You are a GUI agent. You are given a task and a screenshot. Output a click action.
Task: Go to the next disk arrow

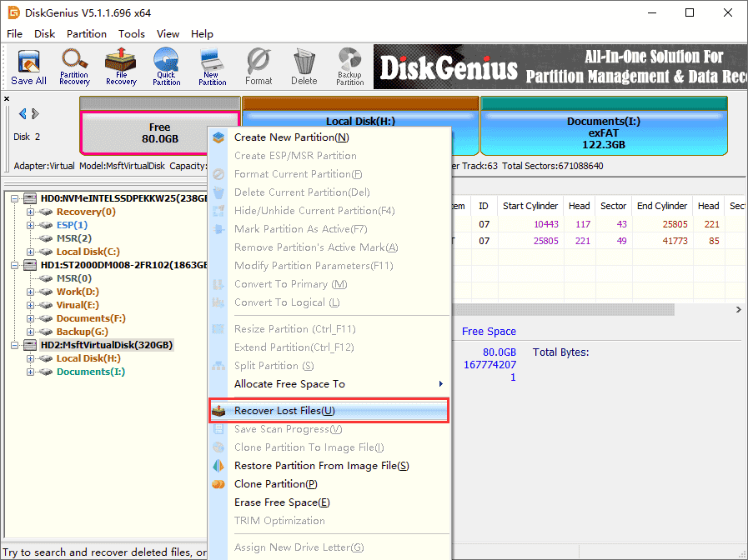(36, 114)
